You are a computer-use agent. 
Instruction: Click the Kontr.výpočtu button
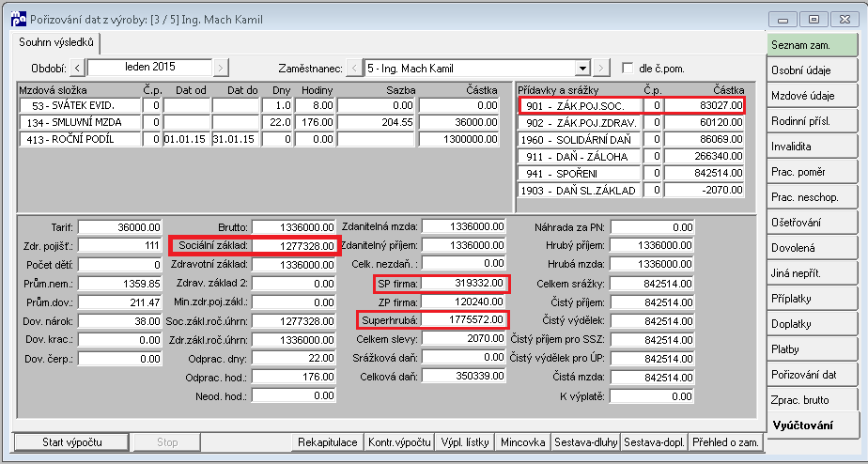point(399,442)
